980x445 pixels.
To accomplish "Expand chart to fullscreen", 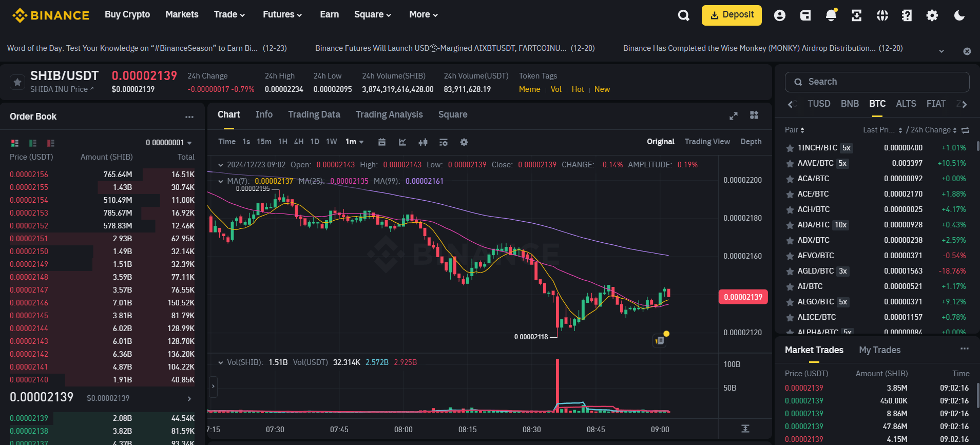I will tap(734, 116).
